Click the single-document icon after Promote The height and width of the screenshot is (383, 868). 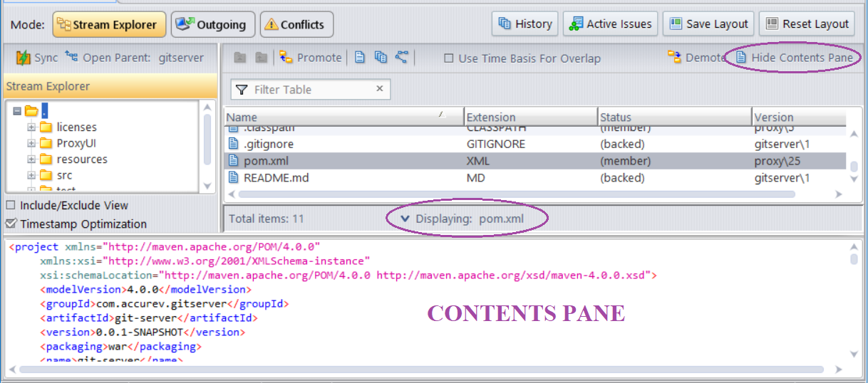click(360, 58)
